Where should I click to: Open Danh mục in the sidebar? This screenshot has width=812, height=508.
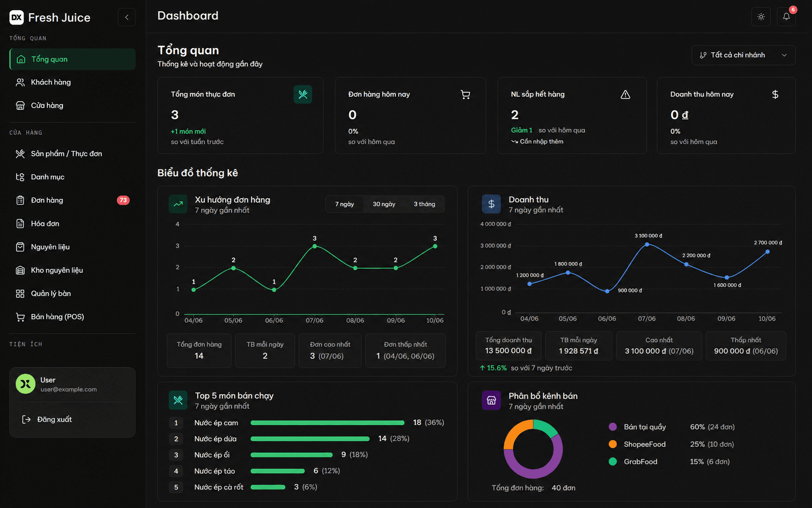pyautogui.click(x=72, y=177)
